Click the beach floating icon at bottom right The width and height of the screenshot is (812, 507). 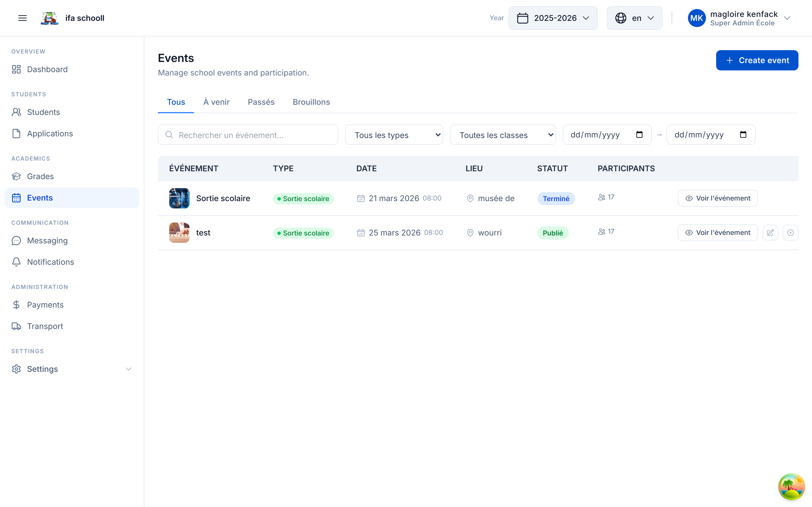click(x=791, y=486)
